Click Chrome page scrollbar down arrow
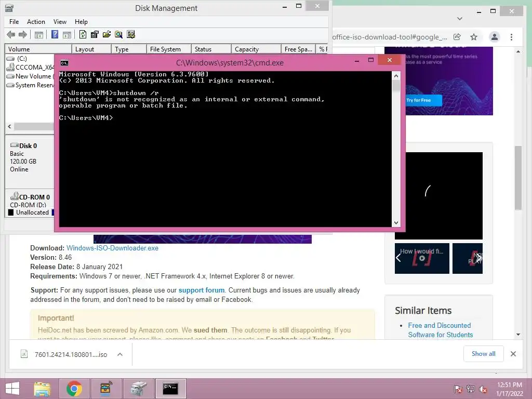The image size is (532, 399). [518, 335]
